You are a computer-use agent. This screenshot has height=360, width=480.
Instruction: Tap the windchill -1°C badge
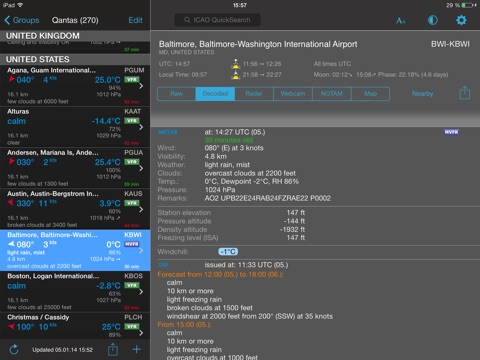(228, 252)
